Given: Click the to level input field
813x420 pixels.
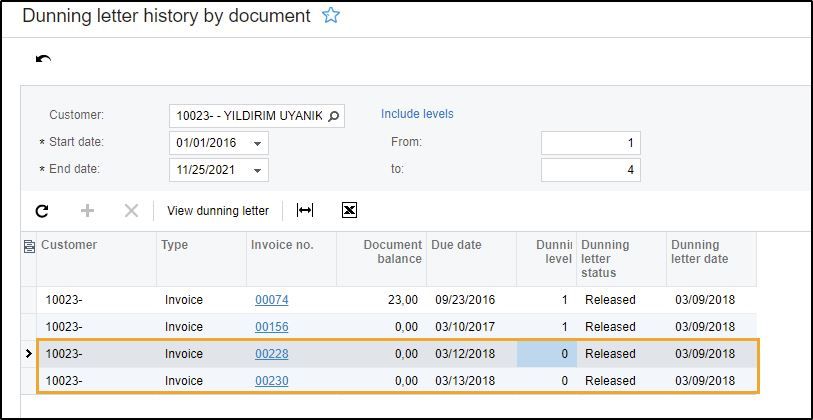Looking at the screenshot, I should [590, 170].
